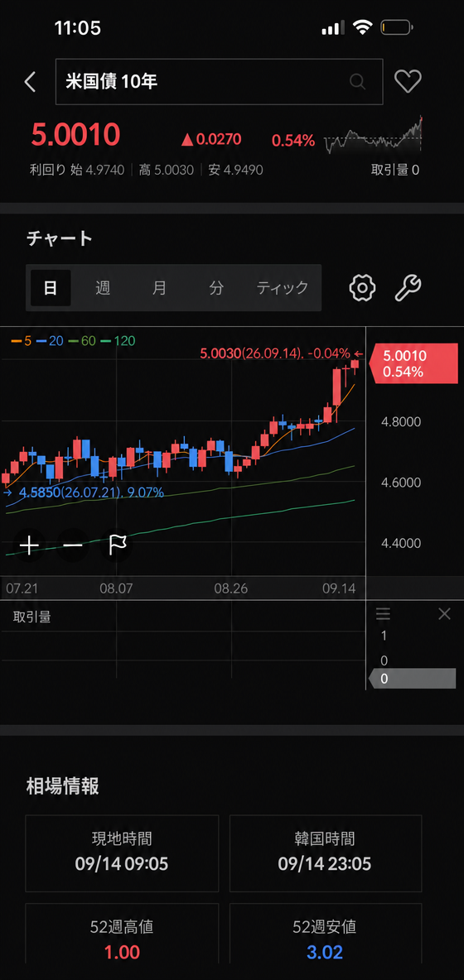
Task: Open chart settings gear icon
Action: click(361, 287)
